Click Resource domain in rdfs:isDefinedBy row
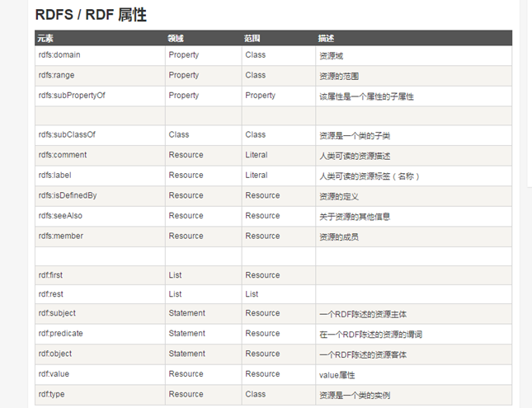Image resolution: width=532 pixels, height=408 pixels. (186, 195)
